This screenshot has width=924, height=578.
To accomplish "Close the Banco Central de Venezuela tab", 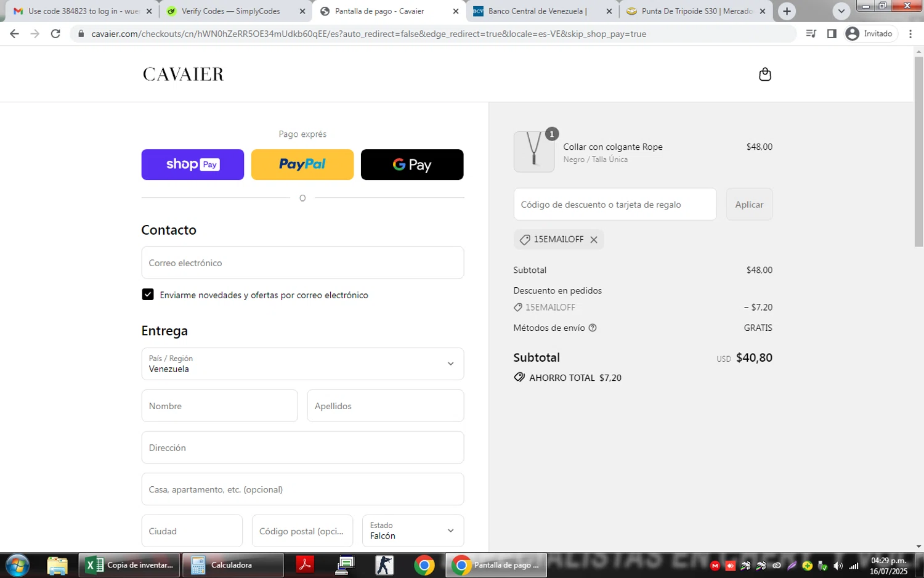I will pos(609,11).
